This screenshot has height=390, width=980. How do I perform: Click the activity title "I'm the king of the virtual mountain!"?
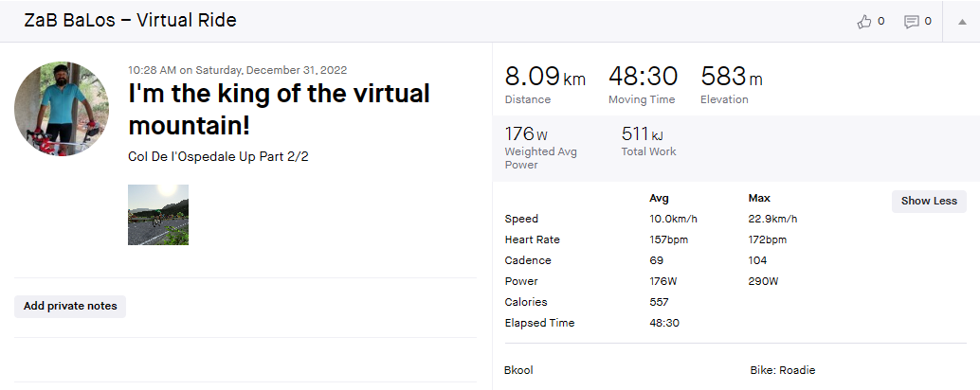279,109
